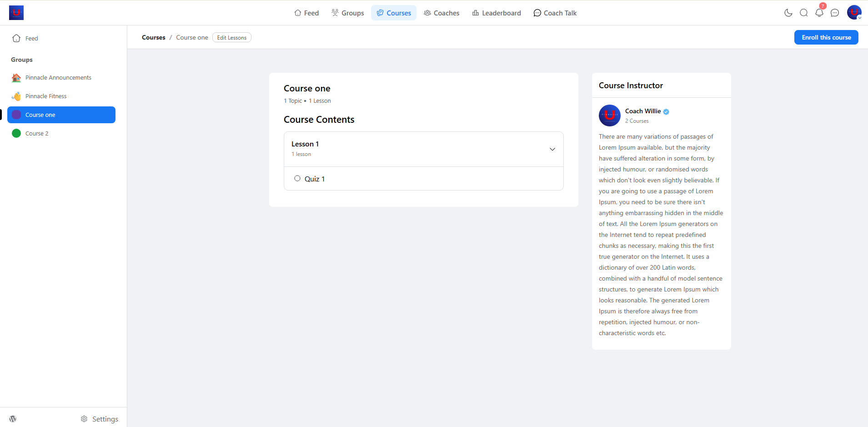Select the Quiz 1 completion circle

[x=297, y=178]
